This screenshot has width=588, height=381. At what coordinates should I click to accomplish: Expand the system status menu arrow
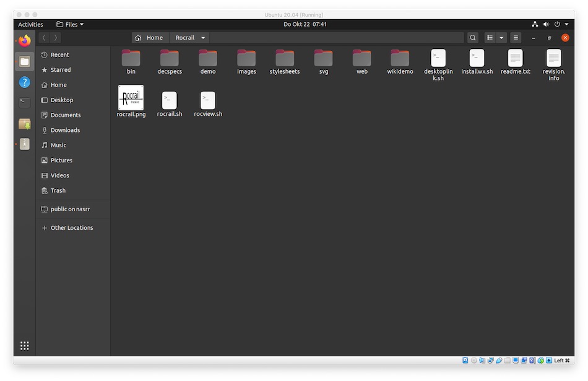click(567, 25)
